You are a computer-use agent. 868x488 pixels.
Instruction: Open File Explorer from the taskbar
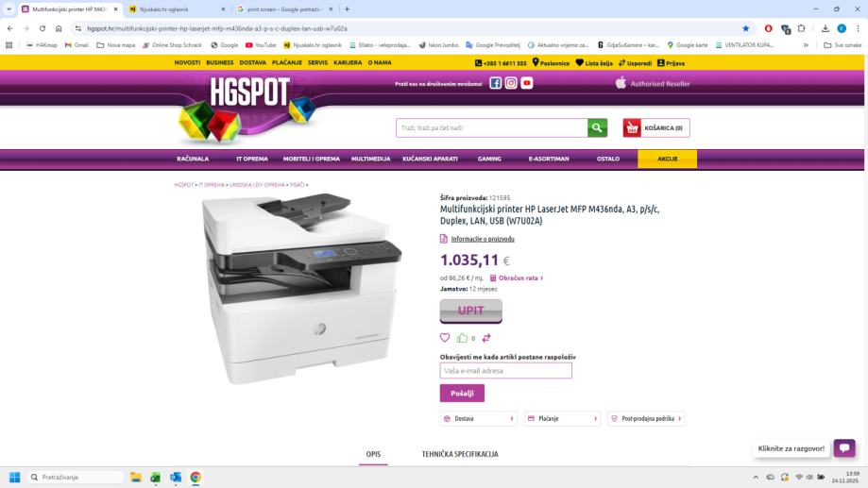click(136, 477)
